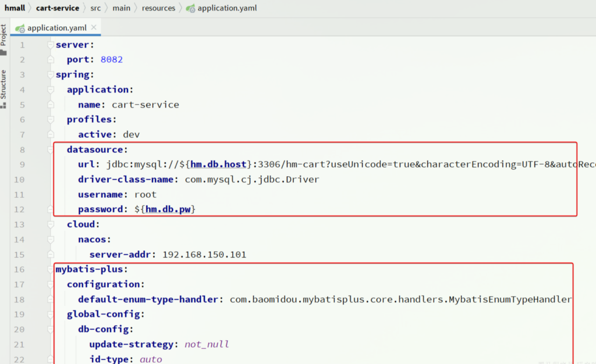Fold the mybatis-plus section at line 16
The width and height of the screenshot is (596, 364).
[51, 269]
